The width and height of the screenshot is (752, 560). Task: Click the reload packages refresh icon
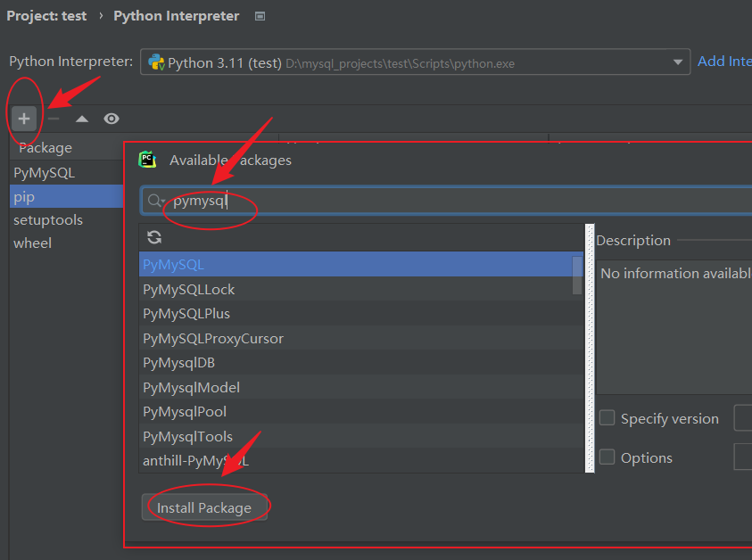pyautogui.click(x=154, y=237)
